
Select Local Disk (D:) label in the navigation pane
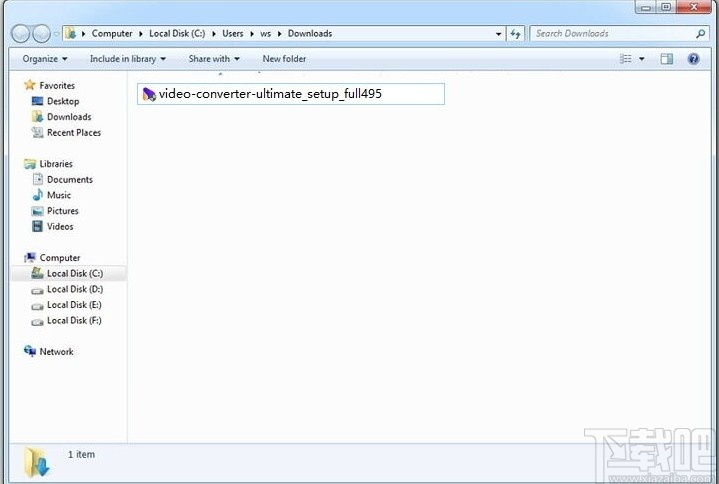click(75, 289)
